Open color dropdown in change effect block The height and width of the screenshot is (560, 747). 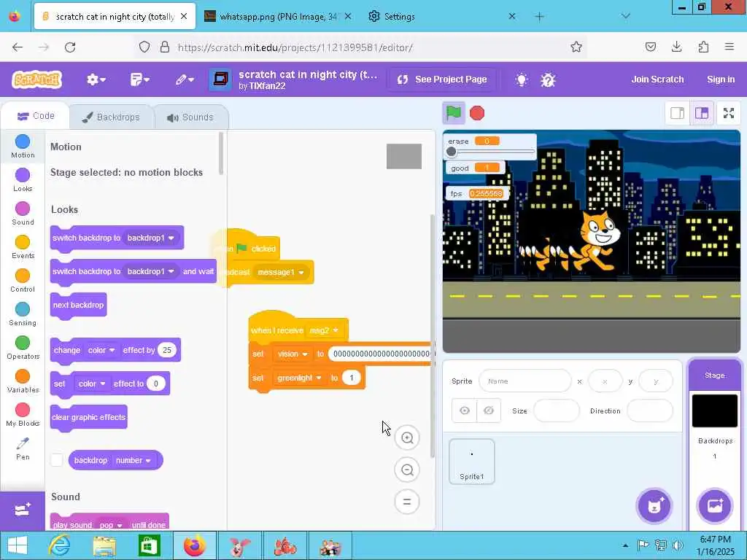coord(101,350)
